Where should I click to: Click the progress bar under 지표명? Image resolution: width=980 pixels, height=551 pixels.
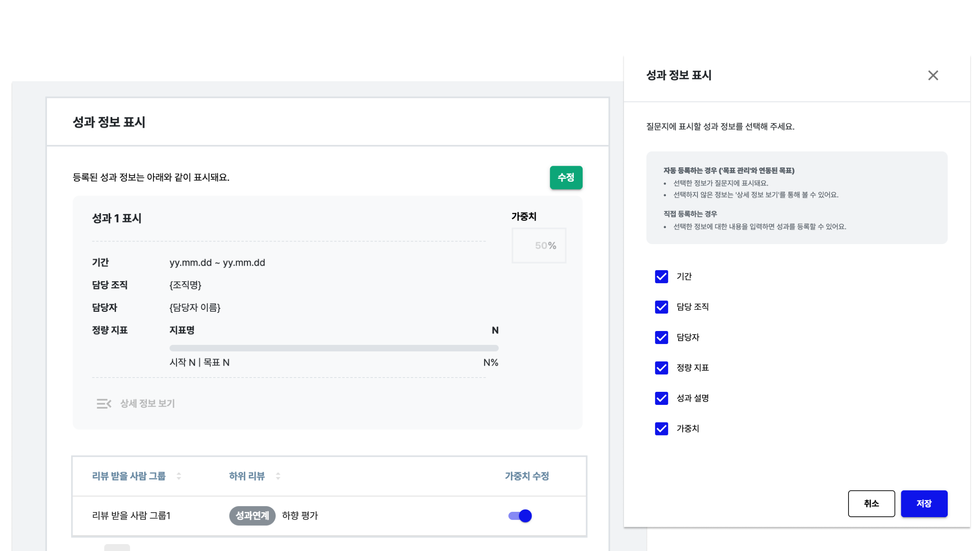tap(334, 347)
